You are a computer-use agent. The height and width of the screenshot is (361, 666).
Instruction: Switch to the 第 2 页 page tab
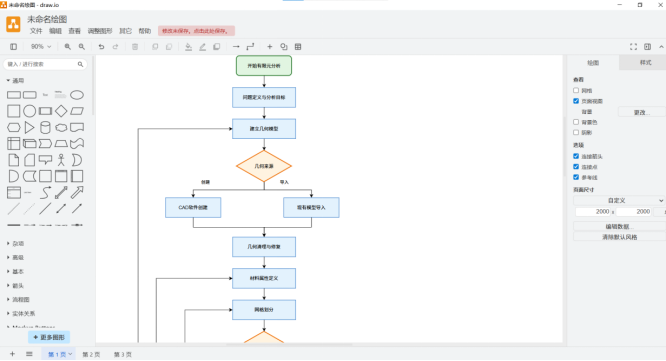(x=91, y=355)
